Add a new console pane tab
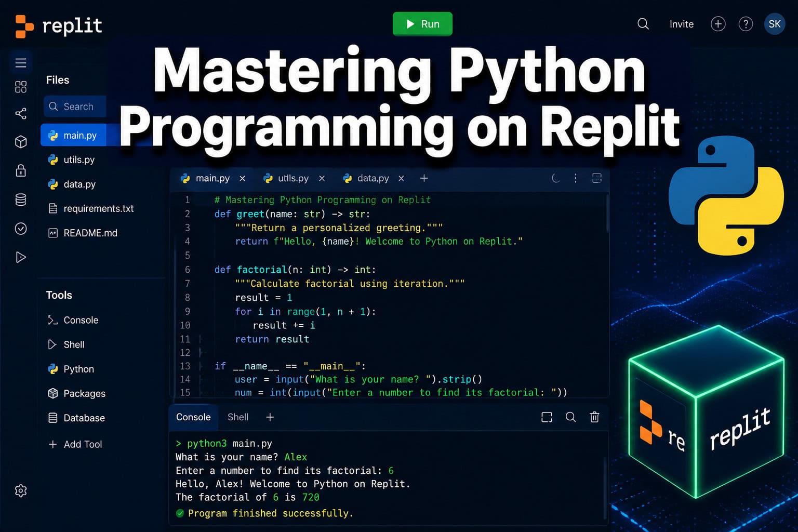798x532 pixels. (x=270, y=417)
